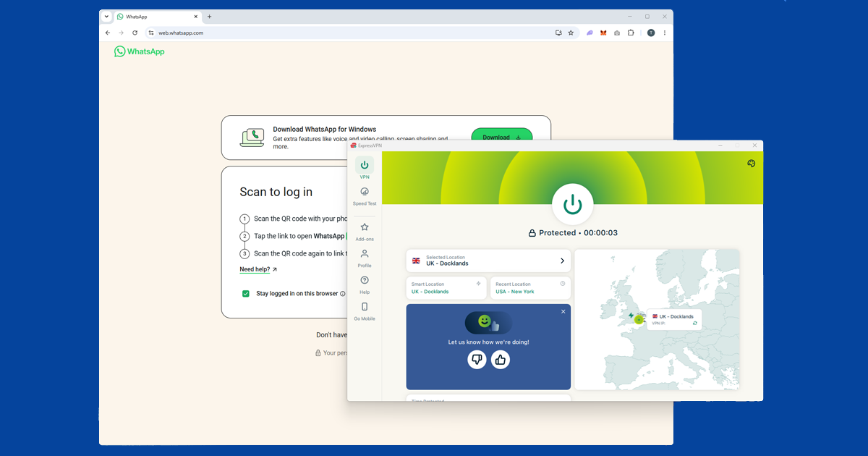The image size is (868, 456).
Task: Open MetaMask fox extension in Chrome
Action: pos(603,33)
